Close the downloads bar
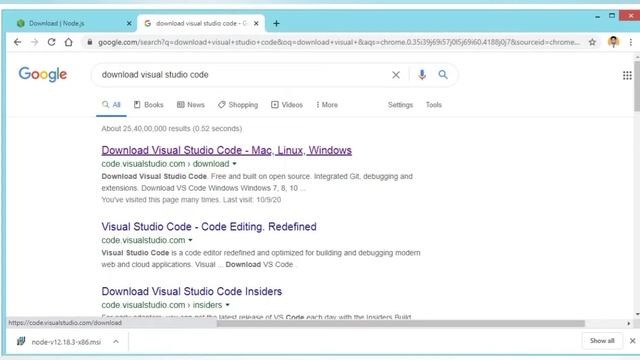 pyautogui.click(x=633, y=341)
